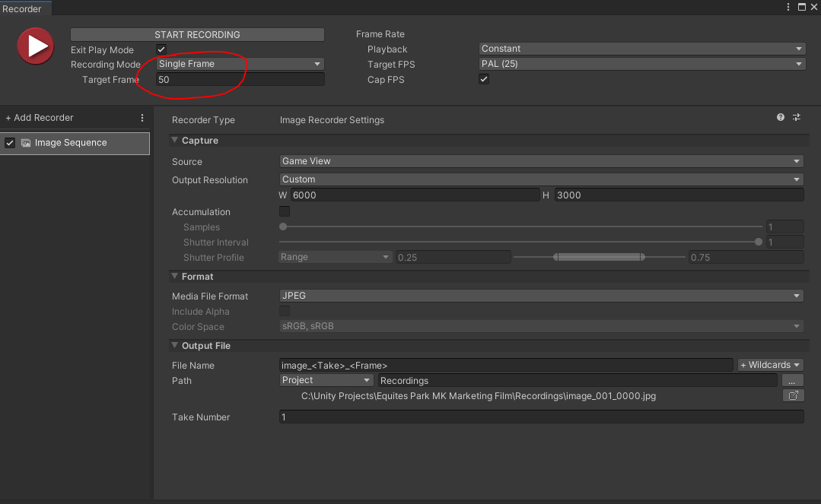Open the Media File Format dropdown
The width and height of the screenshot is (821, 504).
point(541,296)
